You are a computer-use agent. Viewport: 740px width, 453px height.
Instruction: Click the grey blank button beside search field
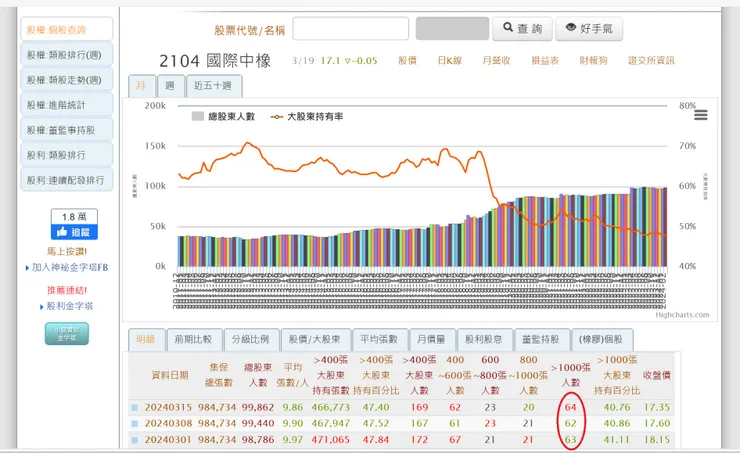pyautogui.click(x=452, y=29)
